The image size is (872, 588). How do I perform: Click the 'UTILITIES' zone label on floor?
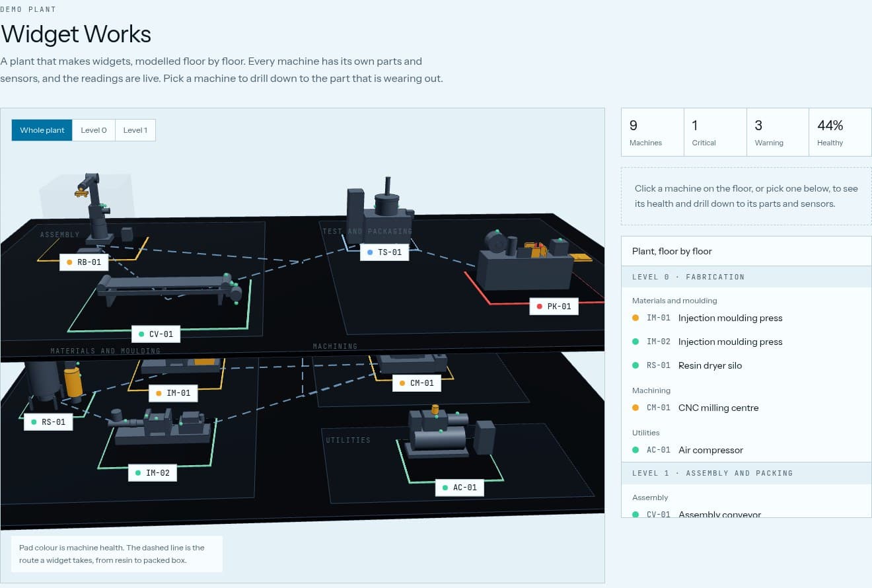348,440
